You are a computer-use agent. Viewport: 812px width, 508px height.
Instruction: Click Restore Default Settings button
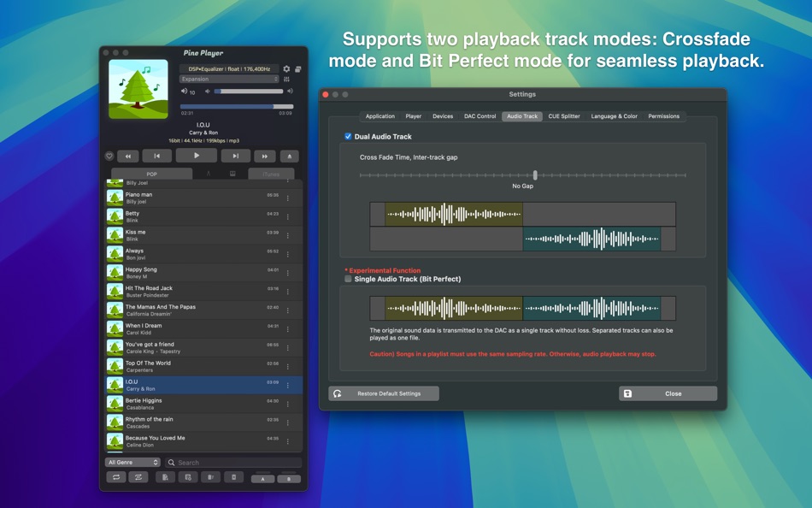[x=384, y=393]
